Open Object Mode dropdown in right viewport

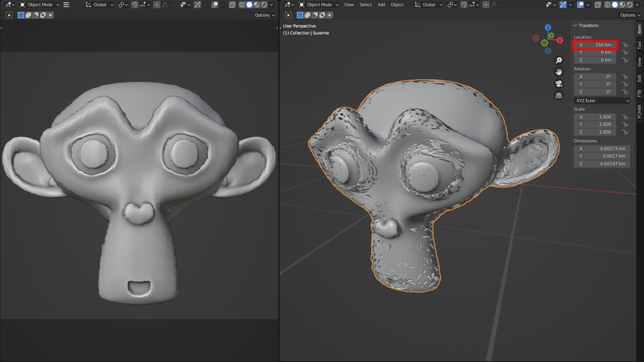pos(319,5)
